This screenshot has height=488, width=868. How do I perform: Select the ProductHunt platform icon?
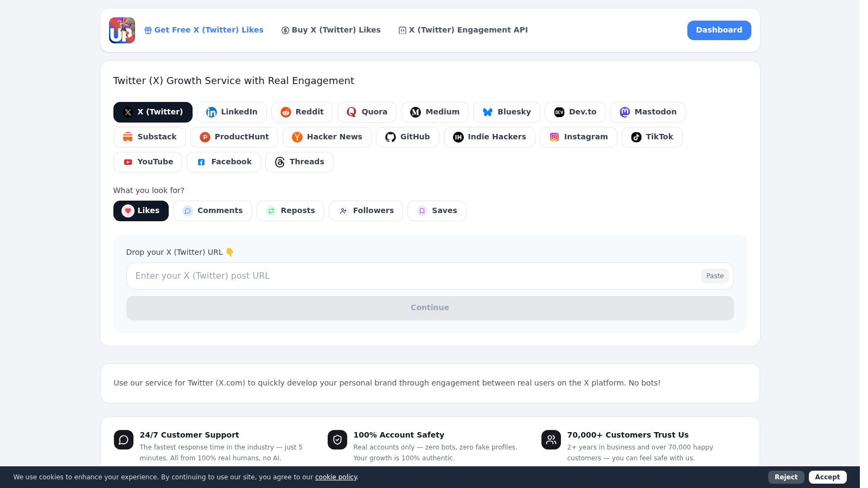tap(205, 137)
